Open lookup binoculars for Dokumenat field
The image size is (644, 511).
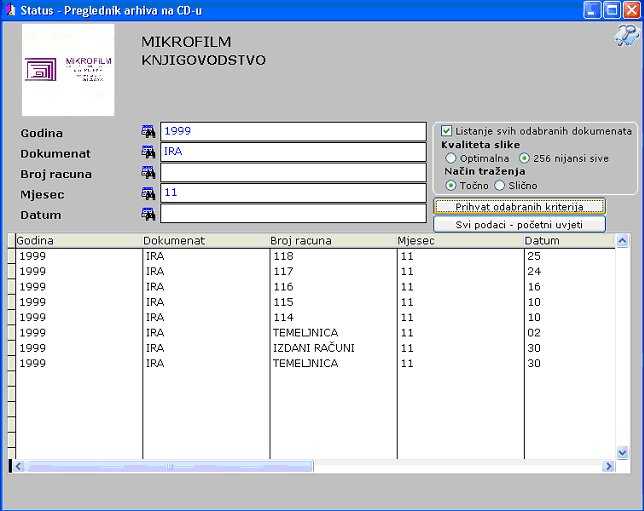tap(148, 152)
